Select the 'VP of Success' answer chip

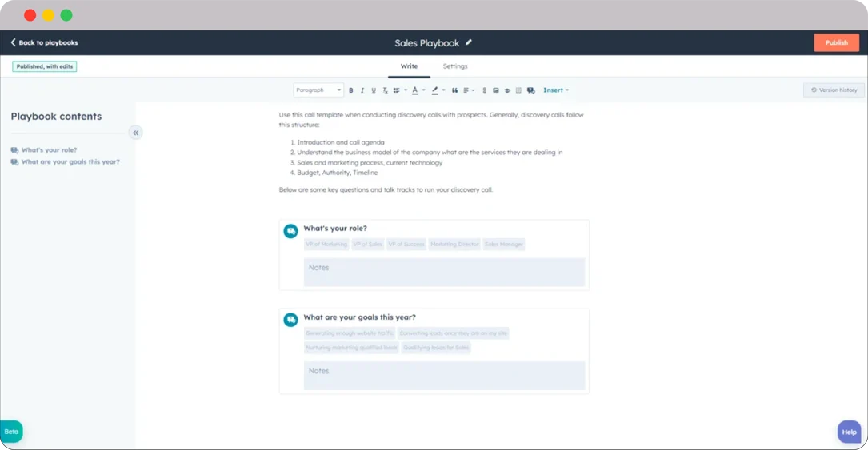pos(406,245)
